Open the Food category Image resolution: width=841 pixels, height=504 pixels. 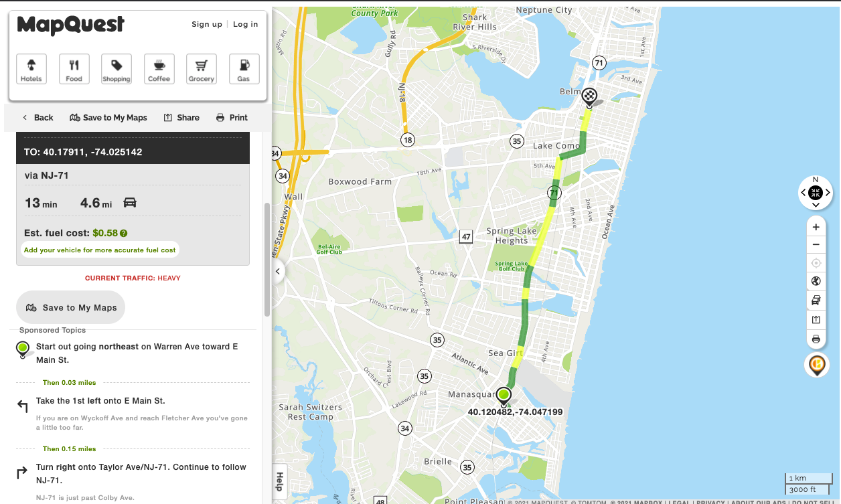(x=74, y=69)
